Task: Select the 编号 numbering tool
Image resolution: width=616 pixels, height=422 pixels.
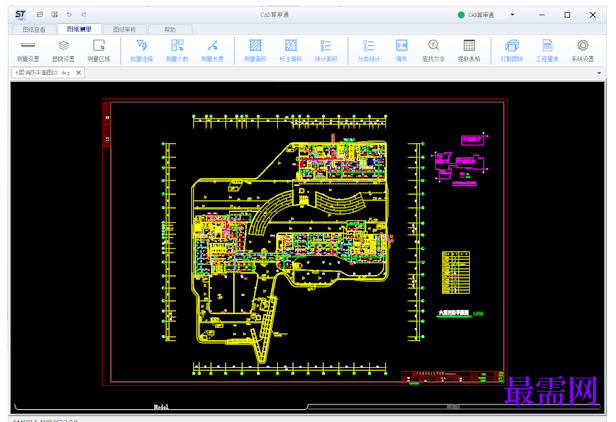Action: (x=401, y=51)
